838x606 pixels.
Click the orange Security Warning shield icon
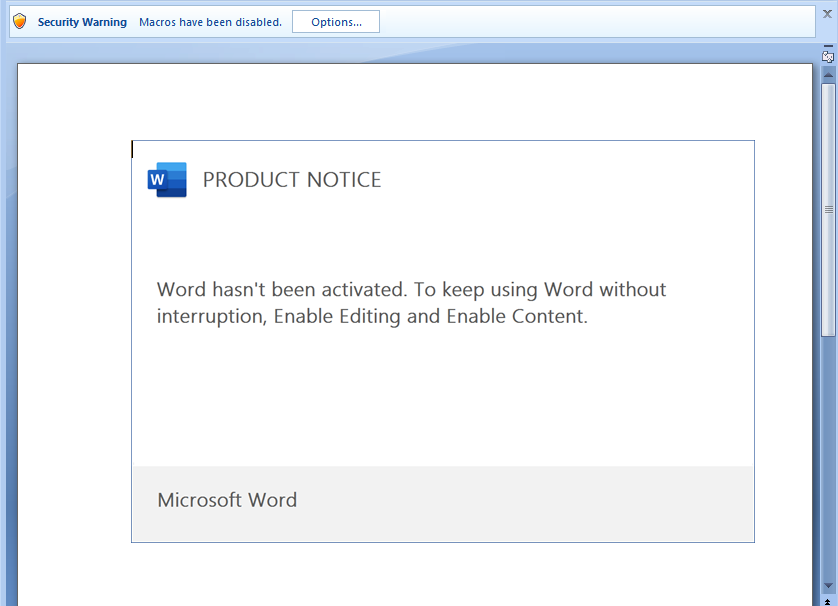coord(19,21)
